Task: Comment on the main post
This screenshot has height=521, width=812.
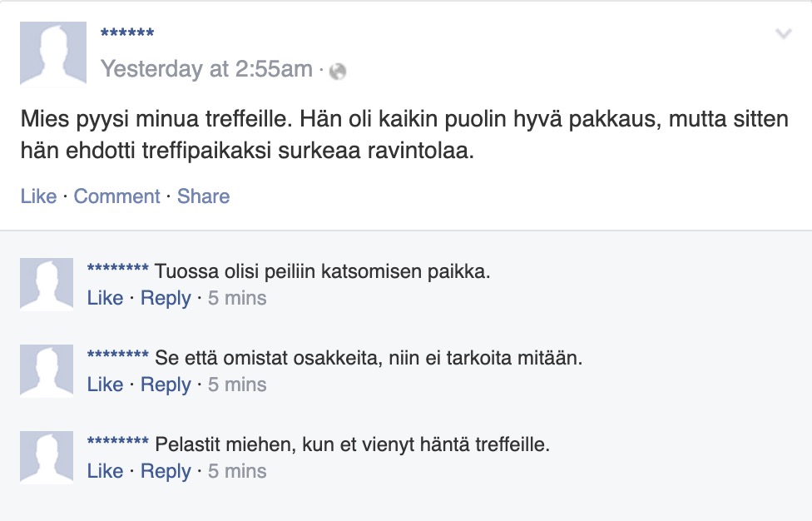Action: pyautogui.click(x=116, y=196)
